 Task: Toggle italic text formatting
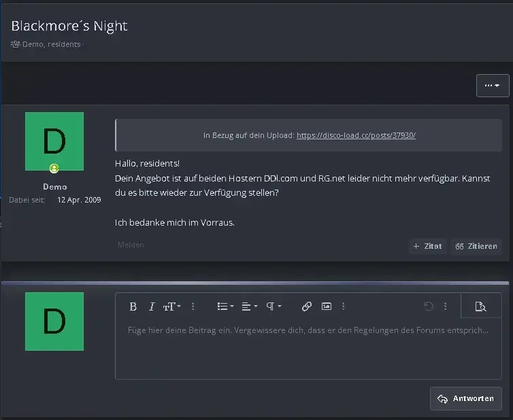click(x=152, y=307)
